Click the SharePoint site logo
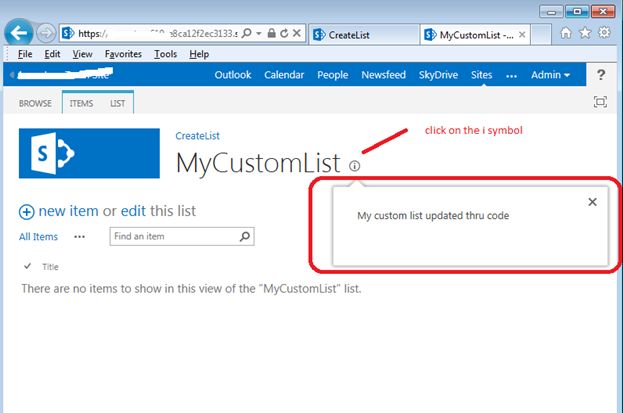 89,153
